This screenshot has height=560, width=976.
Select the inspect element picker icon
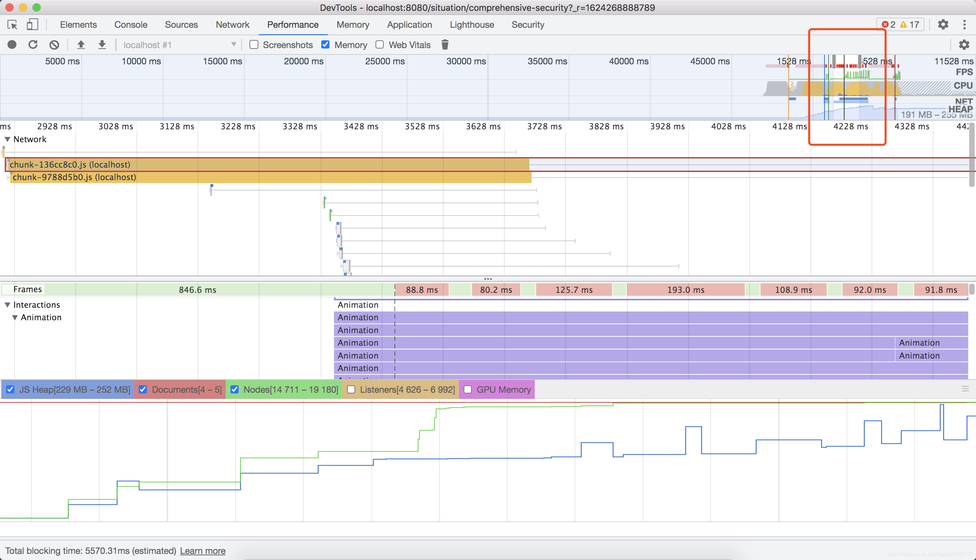[12, 25]
